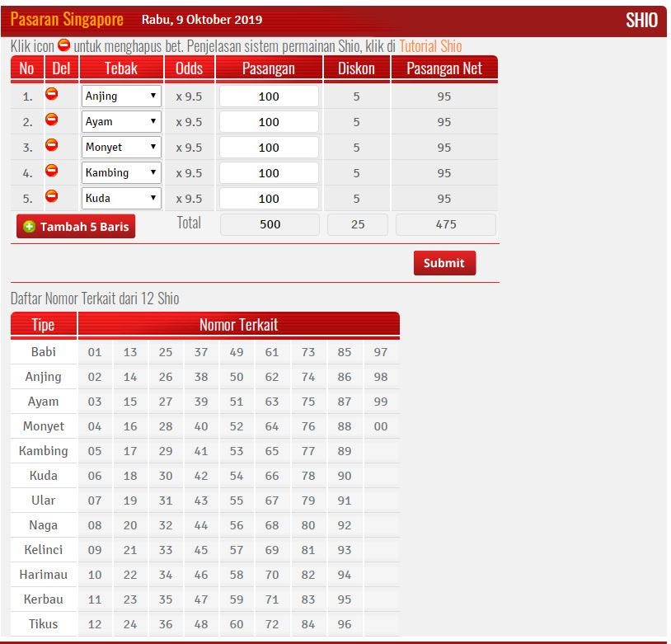Viewport: 671px width, 644px height.
Task: Click number 44 in the Naga row
Action: [x=200, y=525]
